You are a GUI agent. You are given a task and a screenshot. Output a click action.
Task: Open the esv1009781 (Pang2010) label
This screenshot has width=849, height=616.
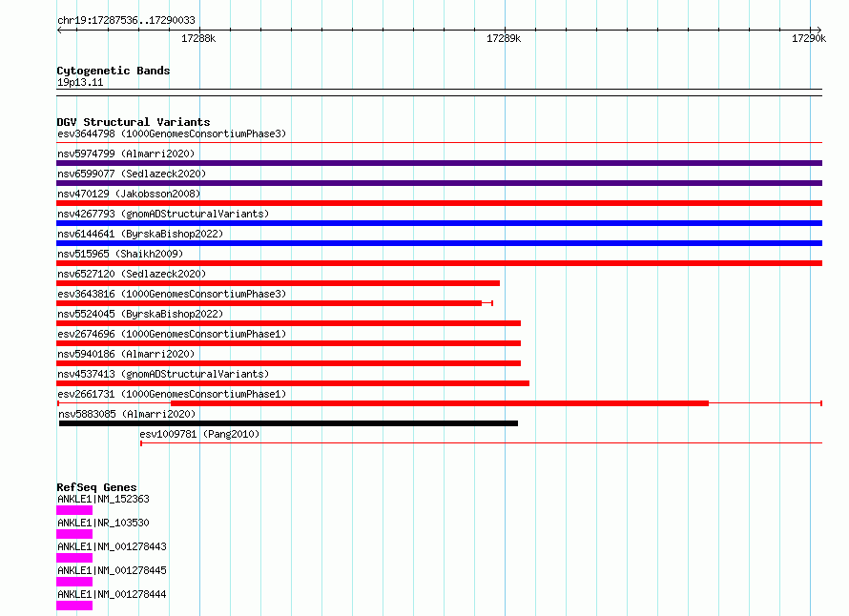point(199,434)
